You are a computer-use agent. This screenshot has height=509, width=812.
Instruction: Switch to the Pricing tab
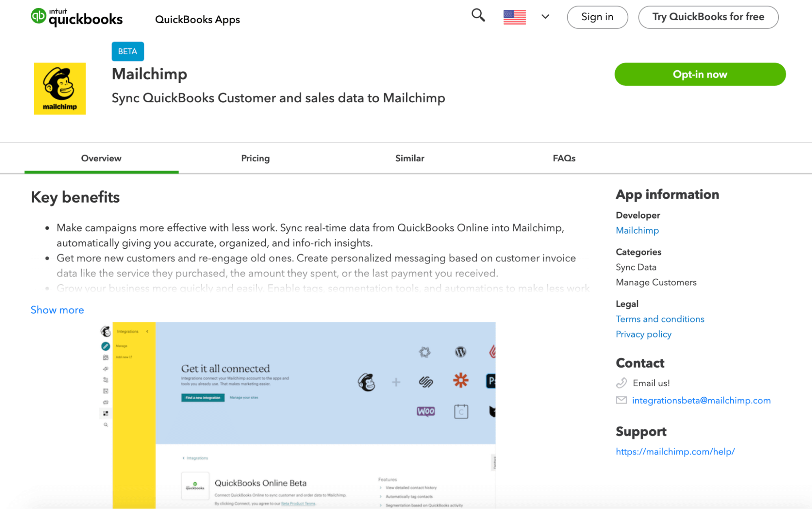(x=256, y=158)
